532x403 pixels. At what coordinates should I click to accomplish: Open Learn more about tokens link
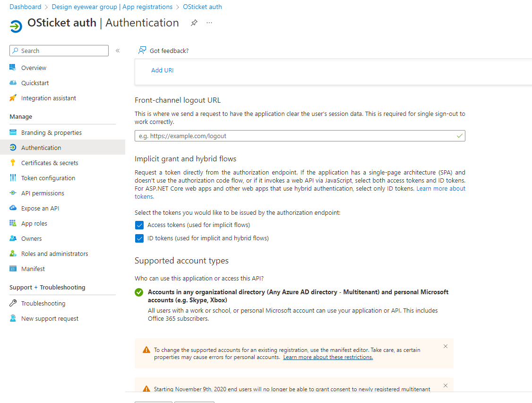coord(441,189)
